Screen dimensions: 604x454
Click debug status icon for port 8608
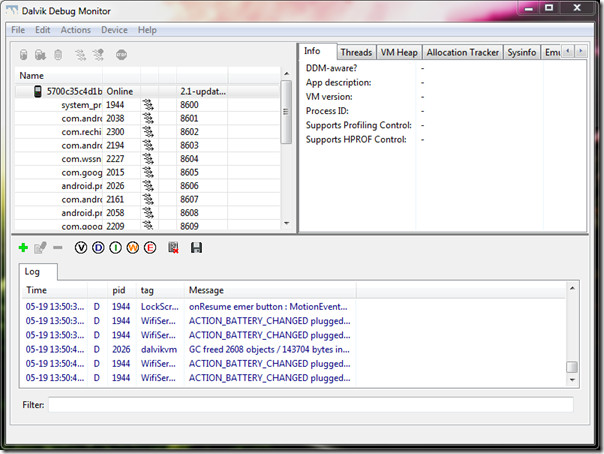tap(148, 213)
